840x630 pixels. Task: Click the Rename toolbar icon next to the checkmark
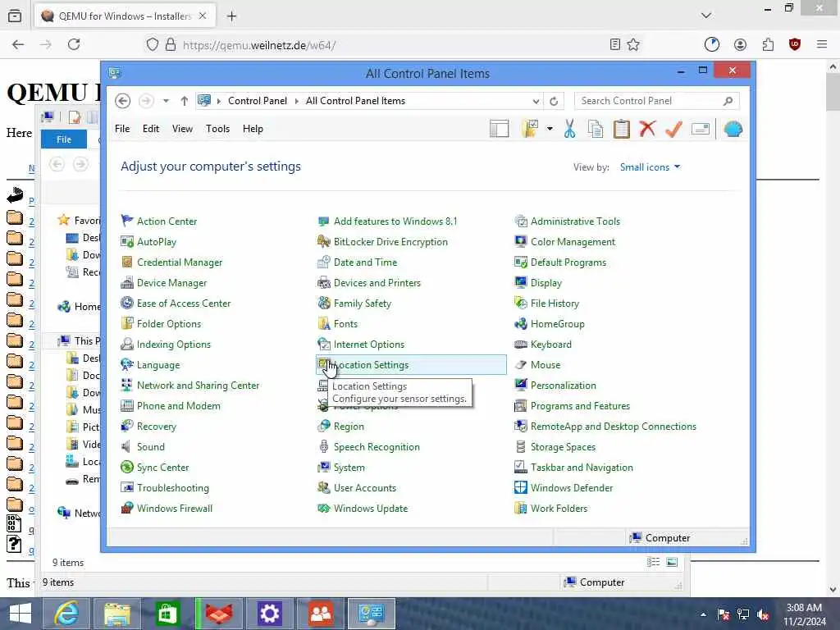701,129
